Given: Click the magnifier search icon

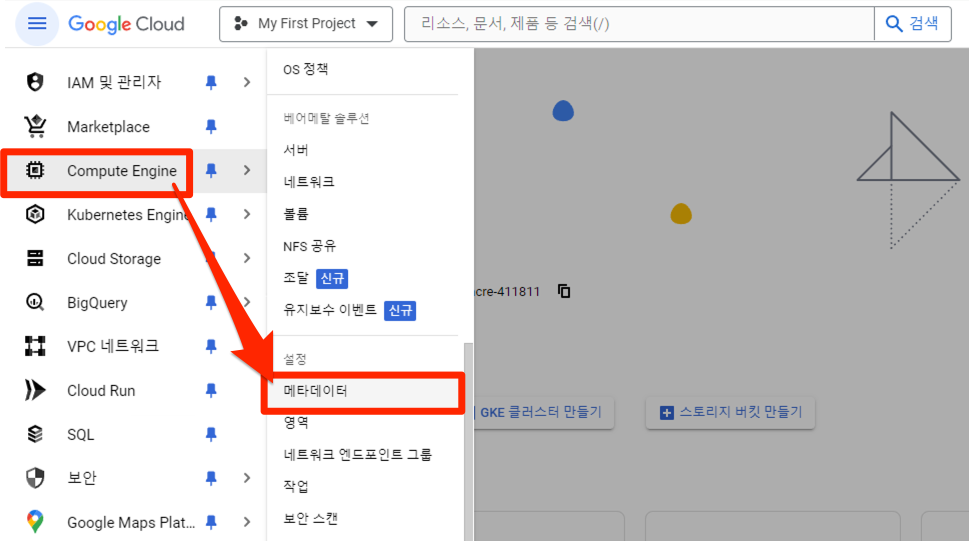Looking at the screenshot, I should pos(894,23).
